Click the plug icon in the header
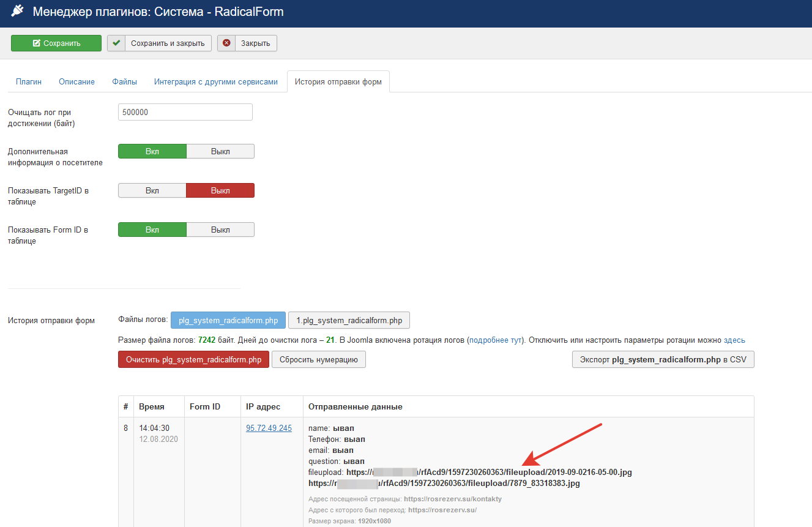This screenshot has width=812, height=527. point(17,12)
